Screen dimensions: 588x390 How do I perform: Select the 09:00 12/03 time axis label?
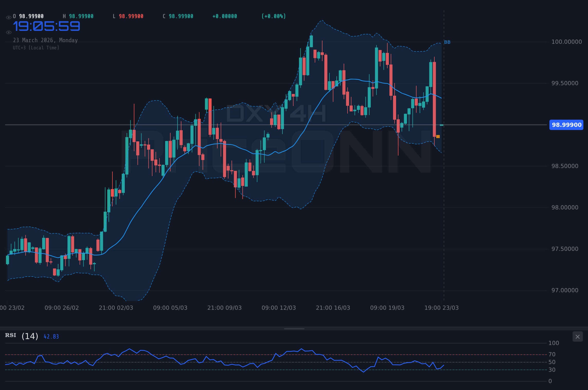click(279, 308)
